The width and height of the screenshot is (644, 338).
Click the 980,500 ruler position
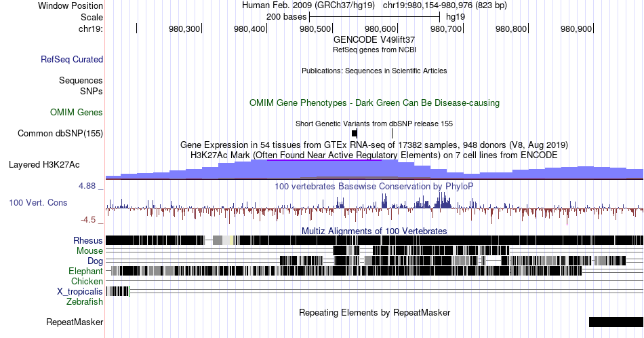[315, 29]
